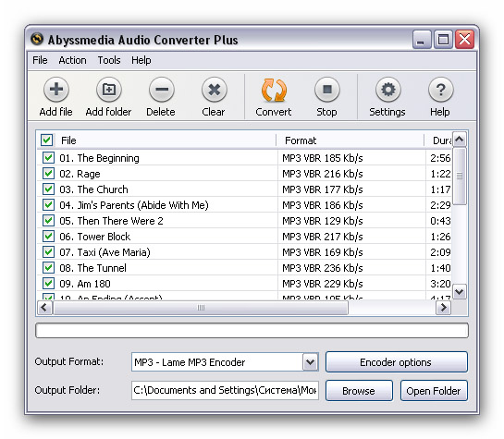
Task: Uncheck 07. Taxi (Ave Maria) checkbox
Action: [x=48, y=251]
